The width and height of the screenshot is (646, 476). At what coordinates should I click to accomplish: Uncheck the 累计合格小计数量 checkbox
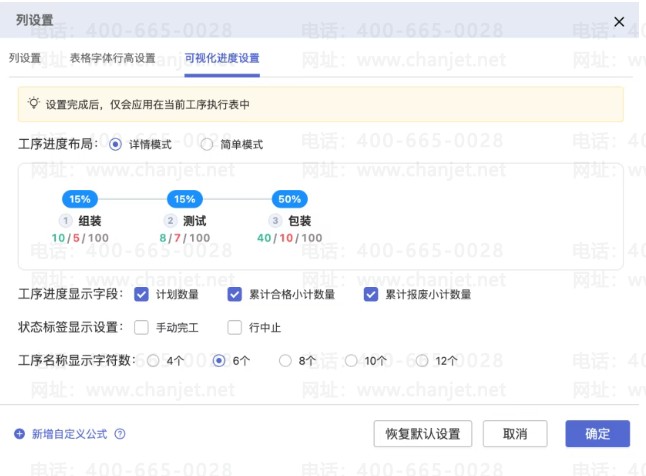234,294
